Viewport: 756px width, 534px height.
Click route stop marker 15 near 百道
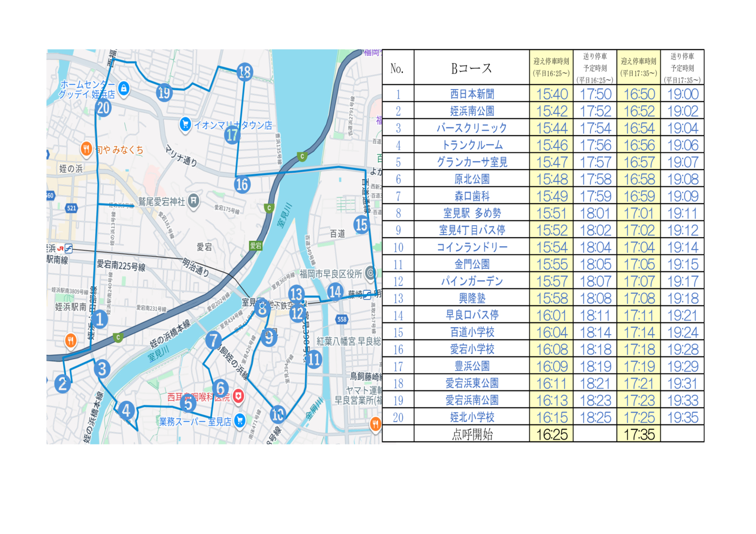click(x=361, y=224)
